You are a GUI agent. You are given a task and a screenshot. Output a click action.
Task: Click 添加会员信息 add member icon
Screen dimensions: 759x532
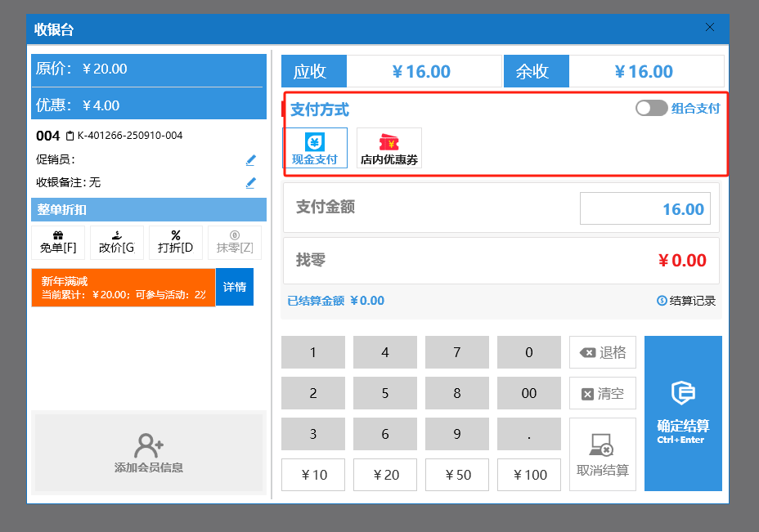[149, 452]
